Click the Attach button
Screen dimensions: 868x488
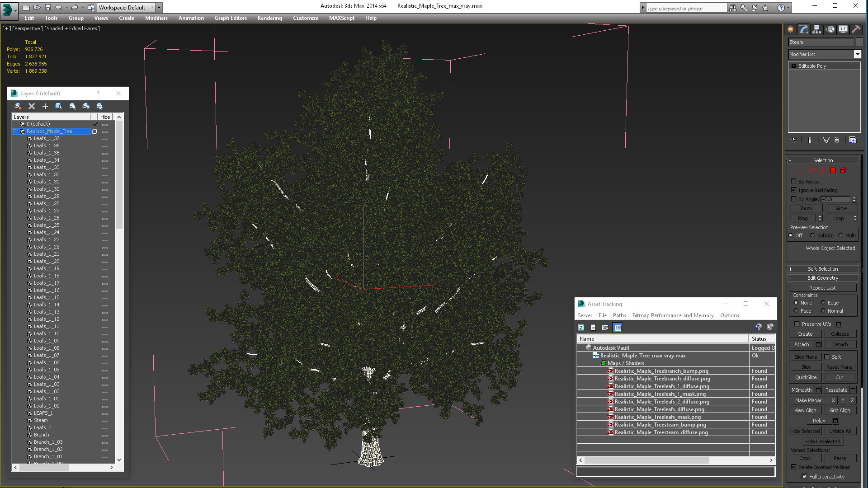point(801,344)
